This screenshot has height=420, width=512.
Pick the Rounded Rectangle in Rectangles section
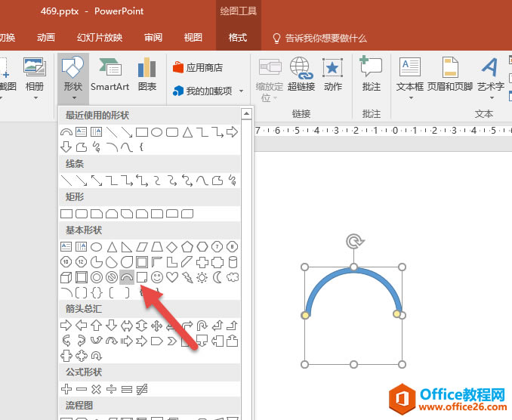point(82,214)
